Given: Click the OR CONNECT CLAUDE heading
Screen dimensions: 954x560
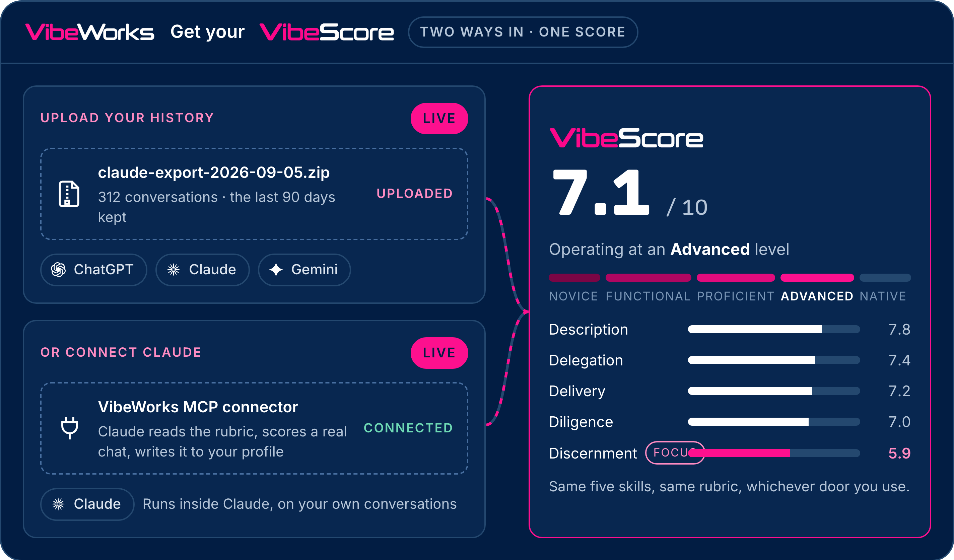Looking at the screenshot, I should click(121, 352).
